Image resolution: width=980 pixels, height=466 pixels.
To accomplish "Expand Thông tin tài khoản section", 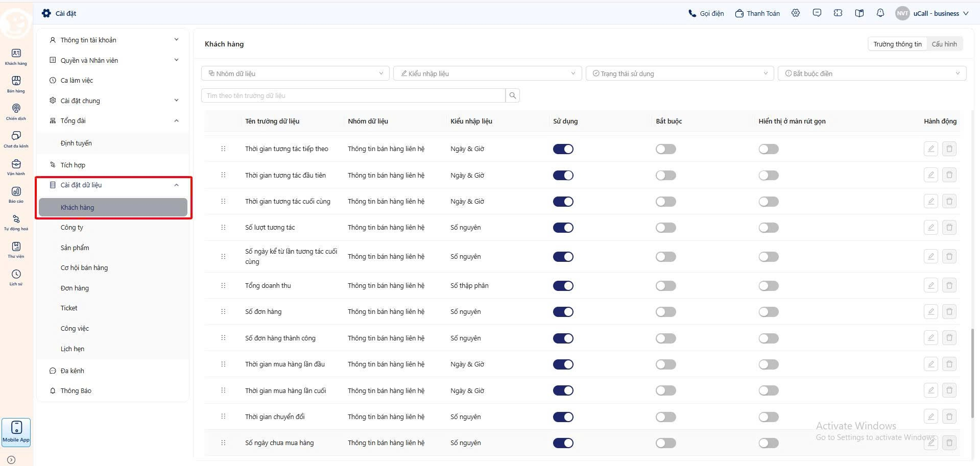I will pyautogui.click(x=113, y=40).
